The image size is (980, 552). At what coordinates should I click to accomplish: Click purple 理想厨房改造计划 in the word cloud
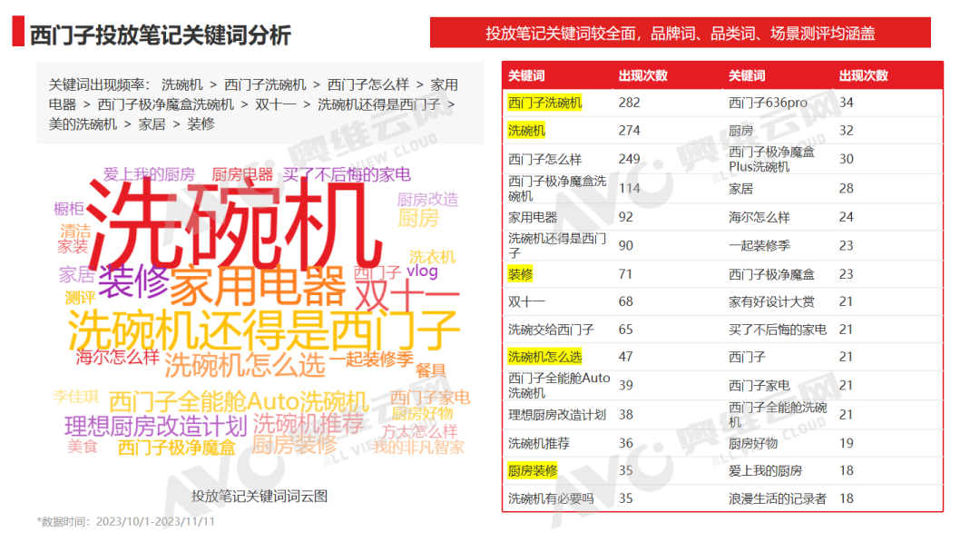click(156, 427)
